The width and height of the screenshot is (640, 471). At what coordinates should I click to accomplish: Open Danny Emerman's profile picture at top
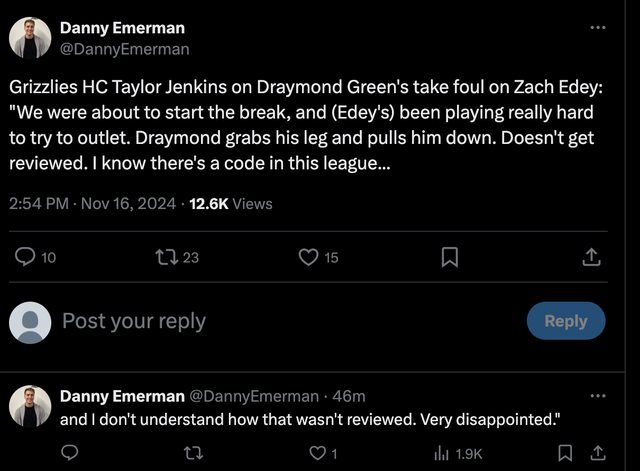[30, 38]
